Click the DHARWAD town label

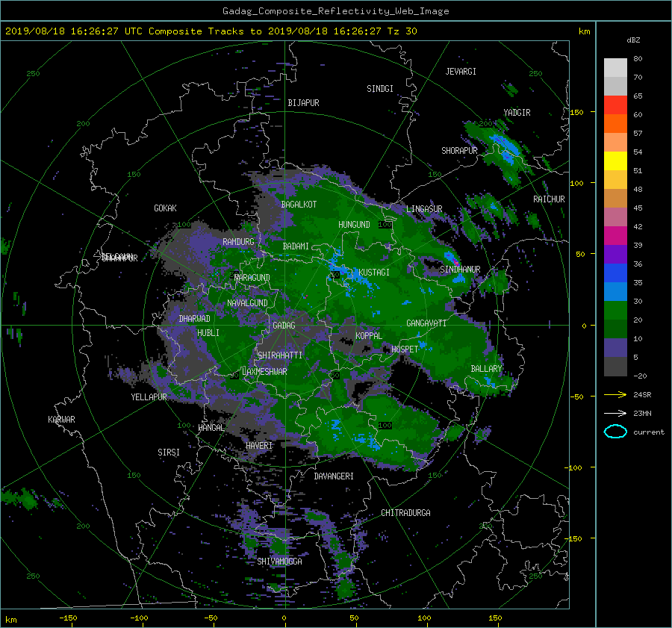pyautogui.click(x=194, y=319)
